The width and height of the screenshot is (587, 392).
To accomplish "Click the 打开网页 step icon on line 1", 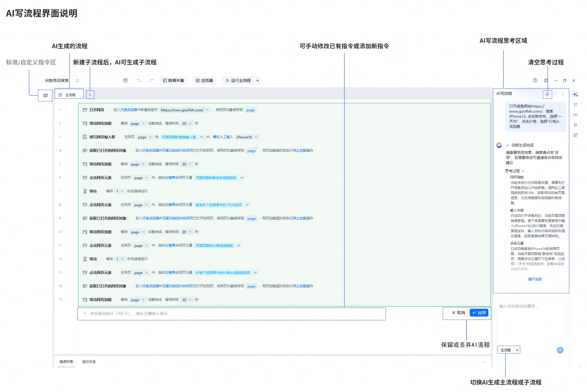I will point(85,110).
